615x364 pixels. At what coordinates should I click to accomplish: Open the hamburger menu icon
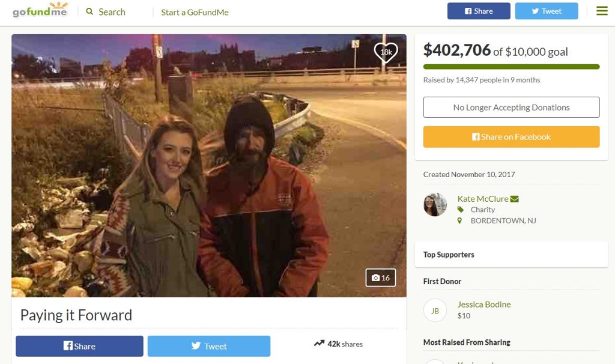[602, 11]
